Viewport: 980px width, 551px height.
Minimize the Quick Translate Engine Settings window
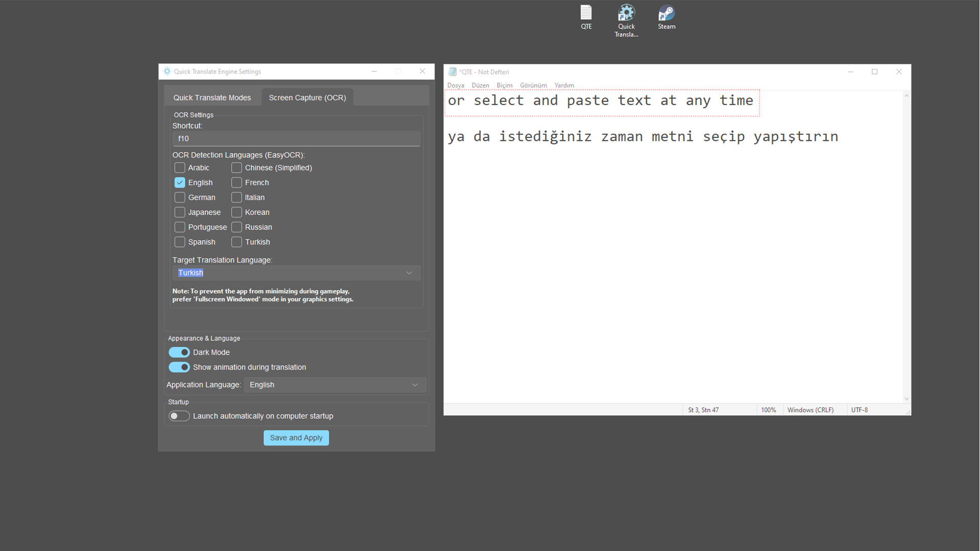pyautogui.click(x=374, y=71)
